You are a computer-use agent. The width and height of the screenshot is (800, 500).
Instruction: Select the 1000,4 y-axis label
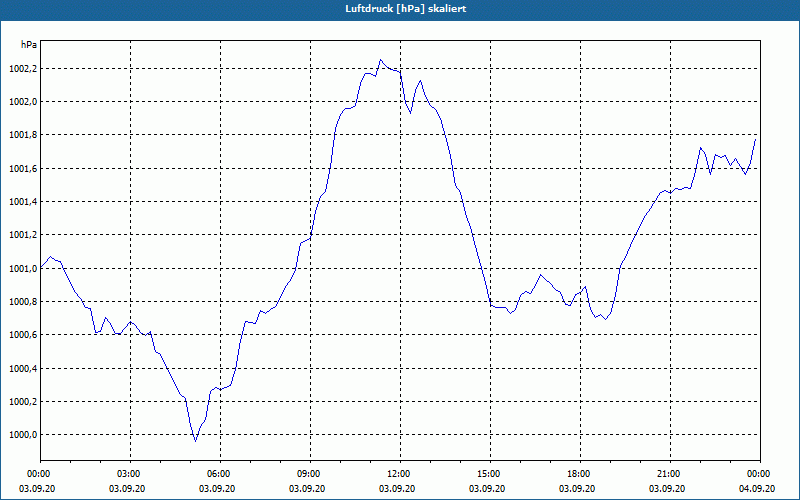(x=23, y=369)
